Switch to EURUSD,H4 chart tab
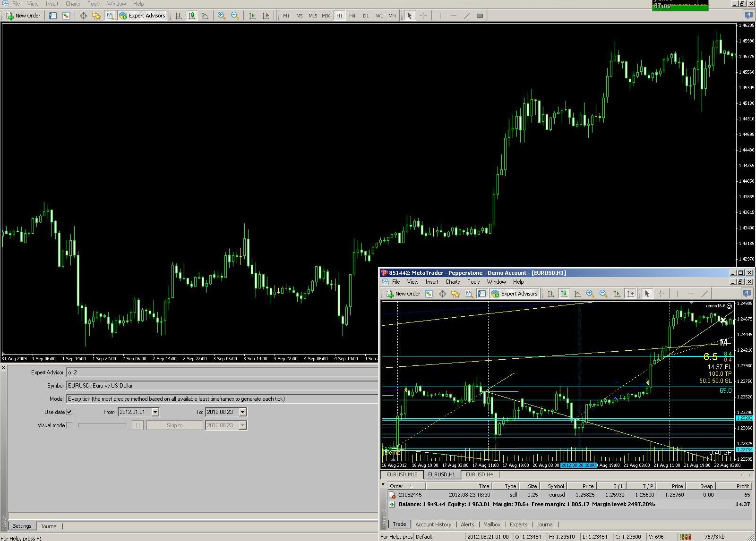The height and width of the screenshot is (541, 756). [479, 474]
